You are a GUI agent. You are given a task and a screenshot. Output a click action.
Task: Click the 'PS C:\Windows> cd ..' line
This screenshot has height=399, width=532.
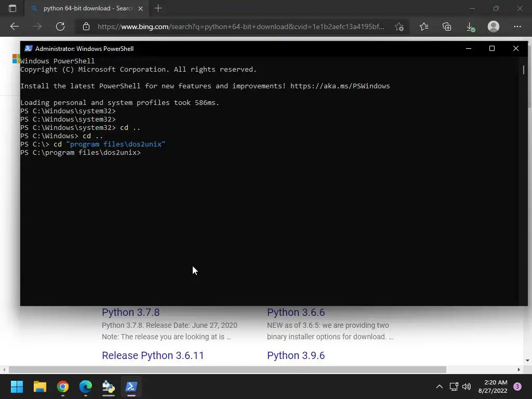[61, 136]
